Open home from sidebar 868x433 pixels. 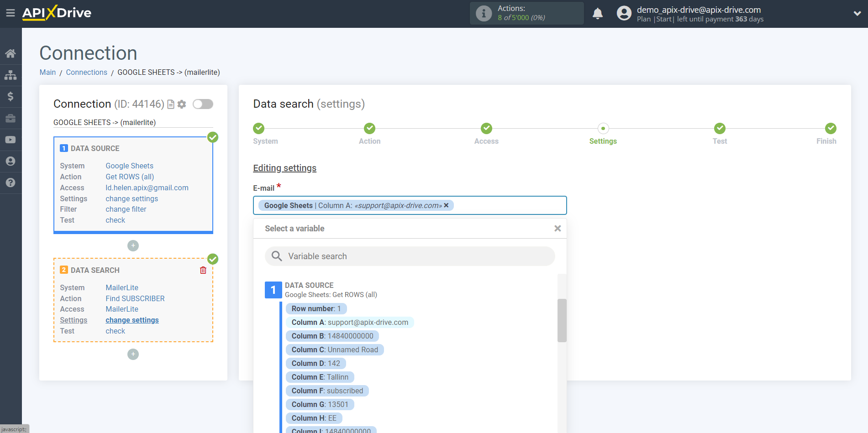[x=11, y=53]
